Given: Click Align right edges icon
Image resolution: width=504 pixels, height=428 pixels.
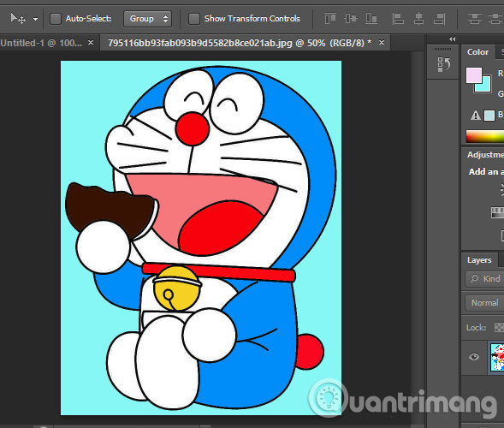Looking at the screenshot, I should tap(439, 19).
